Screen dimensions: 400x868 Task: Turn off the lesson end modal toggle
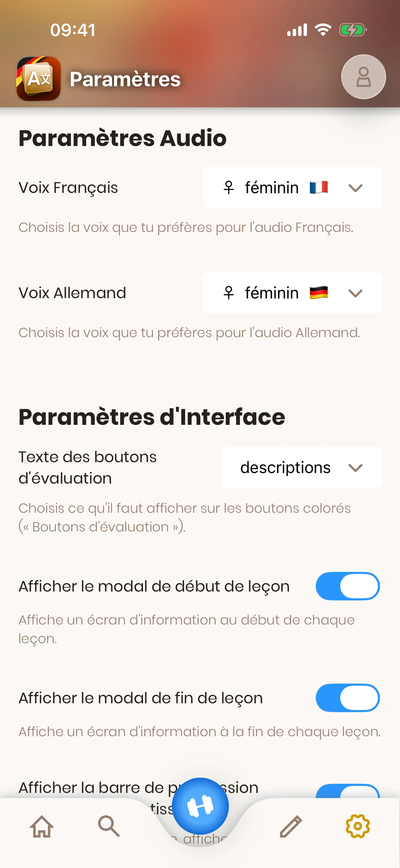[348, 698]
